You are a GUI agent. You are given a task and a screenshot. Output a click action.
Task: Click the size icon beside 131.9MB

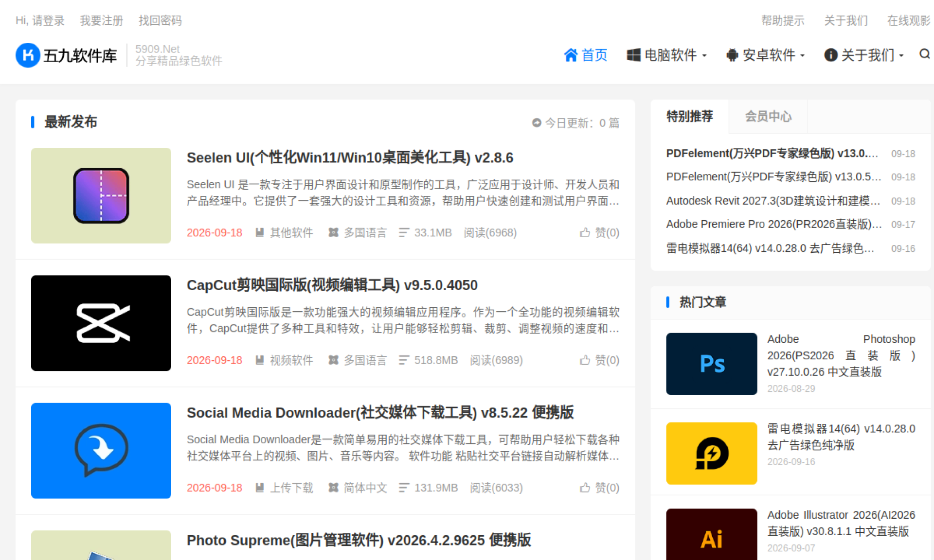404,488
